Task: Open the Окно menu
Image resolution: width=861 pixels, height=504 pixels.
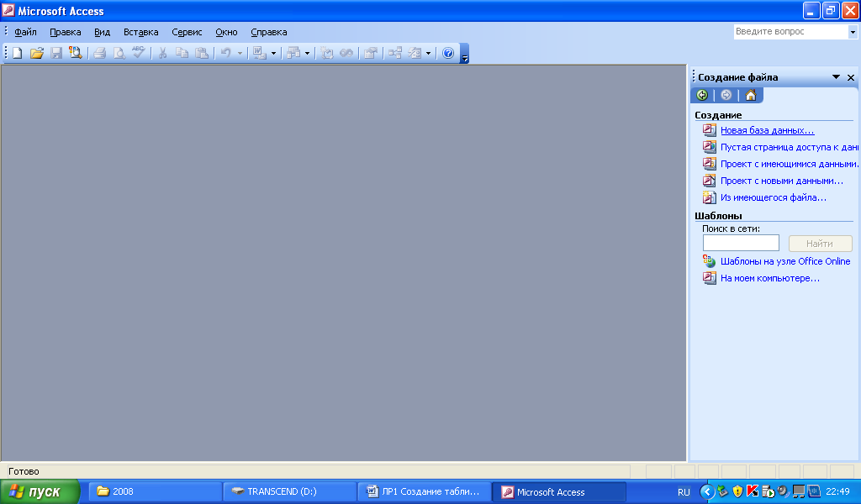Action: tap(226, 32)
